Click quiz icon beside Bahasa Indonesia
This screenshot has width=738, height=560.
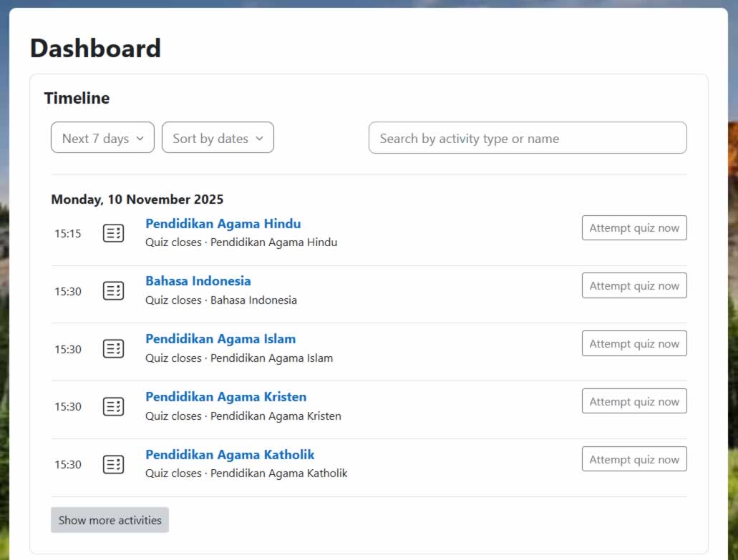click(113, 290)
